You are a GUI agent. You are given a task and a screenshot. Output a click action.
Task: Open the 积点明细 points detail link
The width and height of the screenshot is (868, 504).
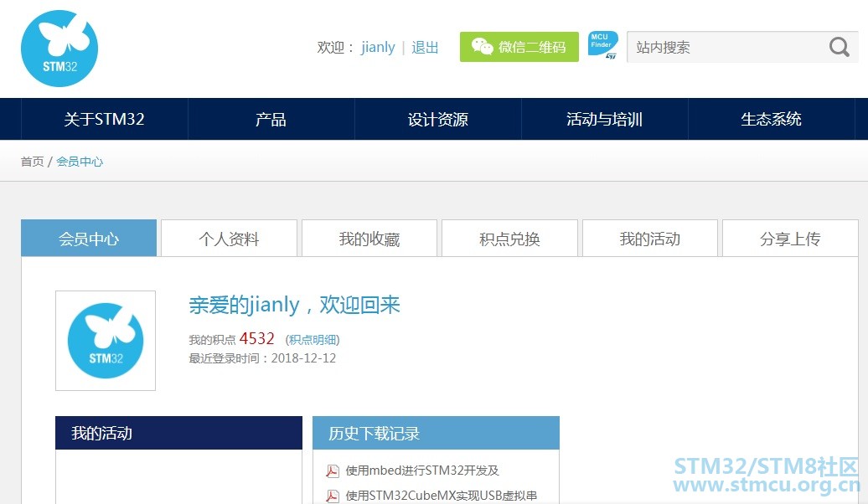click(x=313, y=340)
